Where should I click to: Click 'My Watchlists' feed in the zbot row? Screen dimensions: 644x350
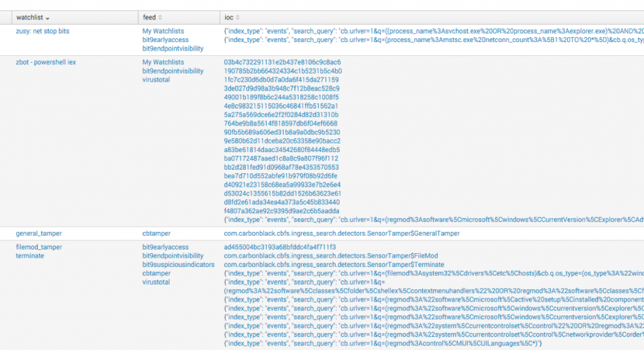tap(163, 62)
